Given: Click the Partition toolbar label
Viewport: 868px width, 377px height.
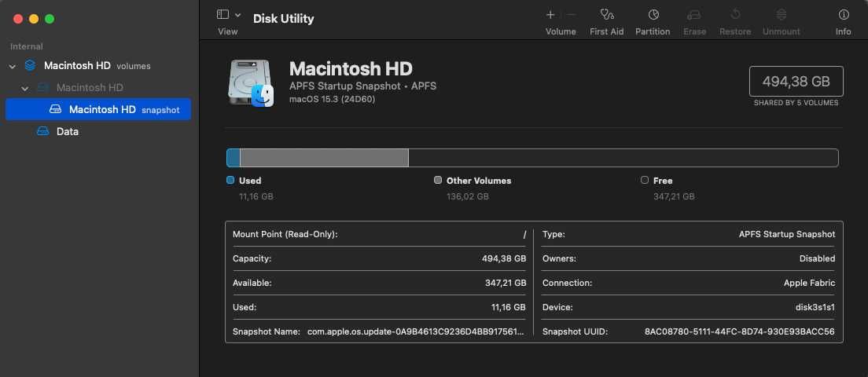Looking at the screenshot, I should pyautogui.click(x=653, y=31).
